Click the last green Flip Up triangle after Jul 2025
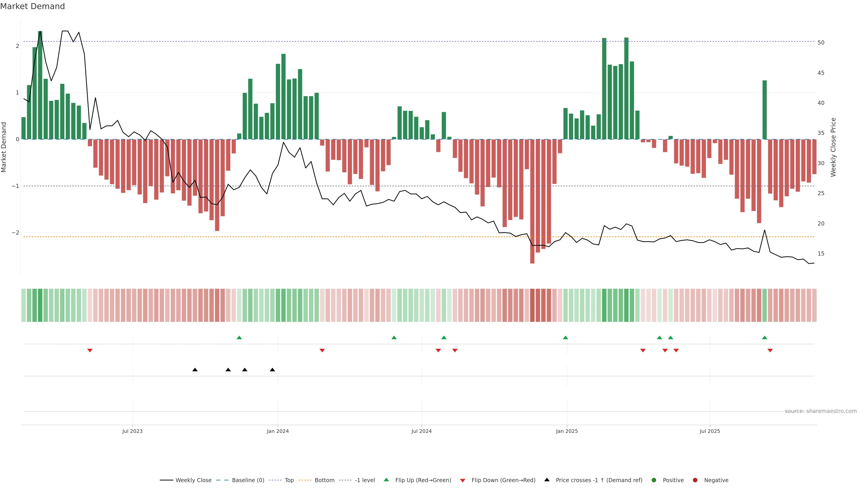Image resolution: width=868 pixels, height=488 pixels. 764,338
